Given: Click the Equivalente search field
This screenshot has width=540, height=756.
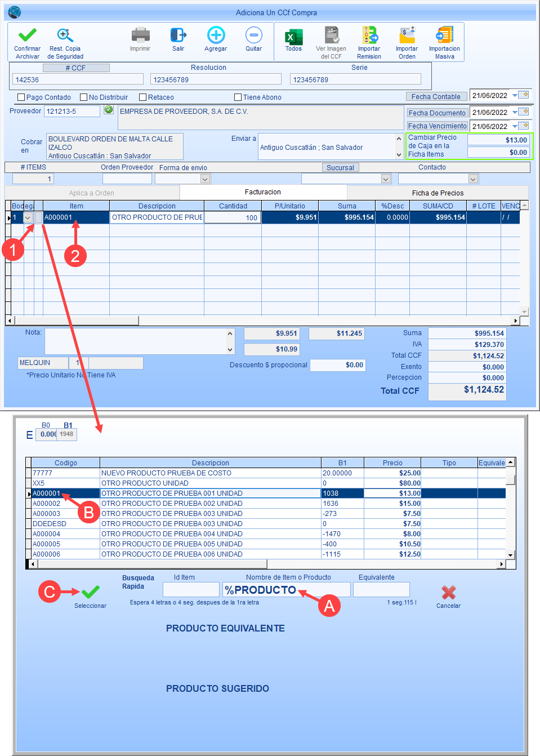Looking at the screenshot, I should [x=381, y=589].
